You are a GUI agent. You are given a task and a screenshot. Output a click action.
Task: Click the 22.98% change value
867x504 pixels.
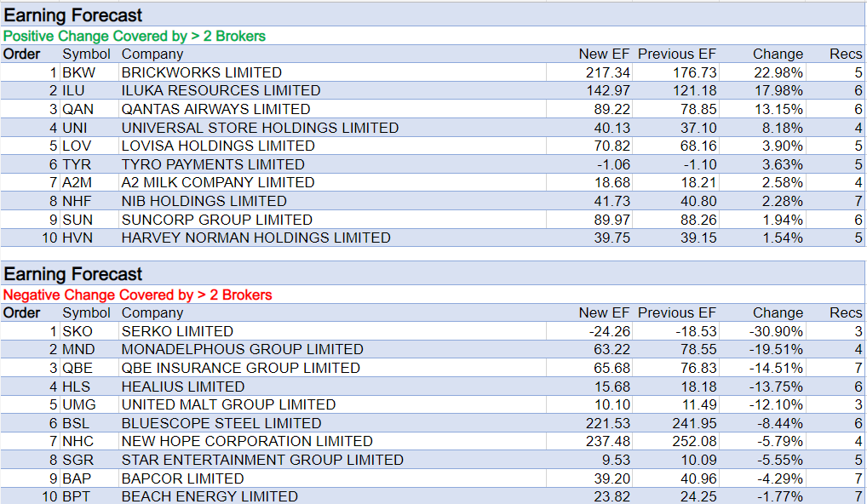tap(778, 72)
